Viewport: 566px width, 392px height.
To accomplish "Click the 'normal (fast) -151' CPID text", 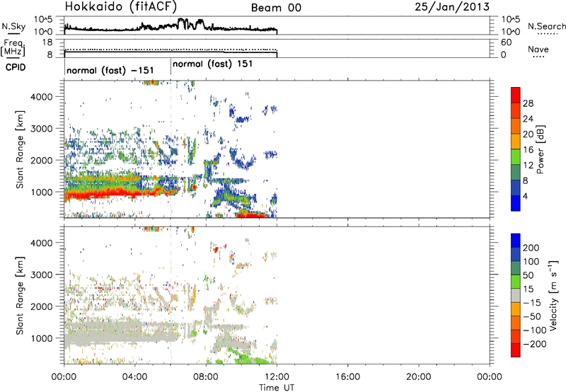I will (110, 70).
